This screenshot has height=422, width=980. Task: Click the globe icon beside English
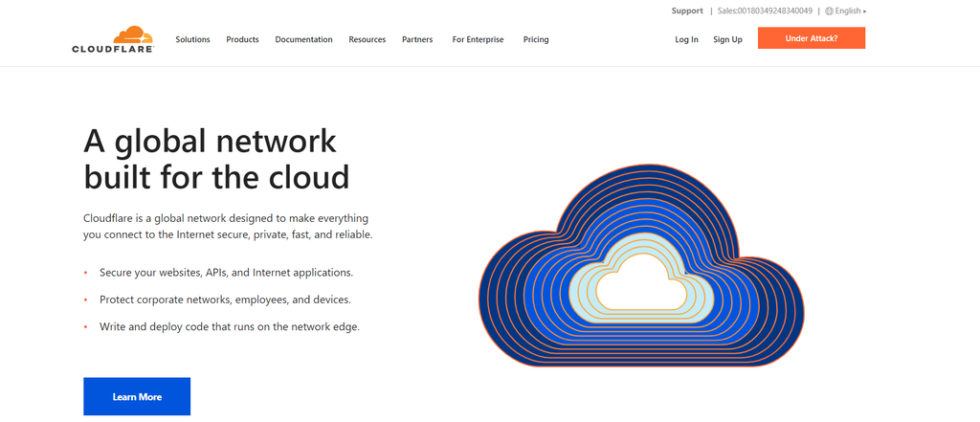829,11
